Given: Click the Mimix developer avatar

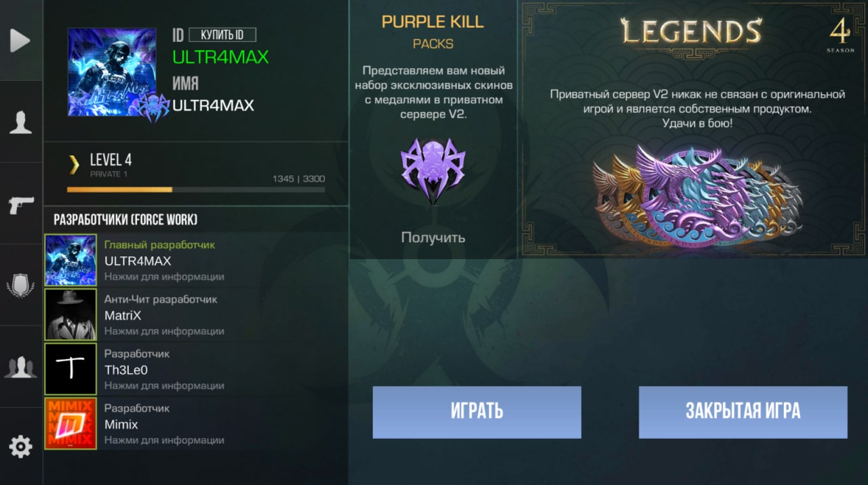Looking at the screenshot, I should 71,423.
